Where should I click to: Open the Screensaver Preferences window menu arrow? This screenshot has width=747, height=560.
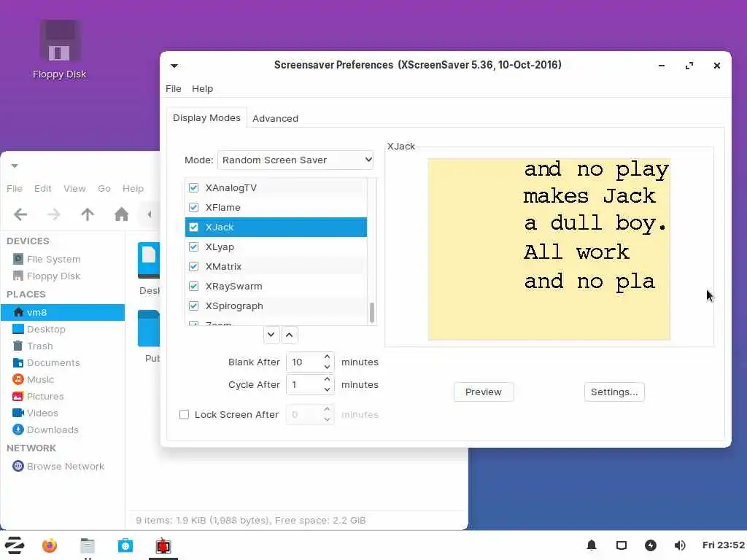coord(174,66)
